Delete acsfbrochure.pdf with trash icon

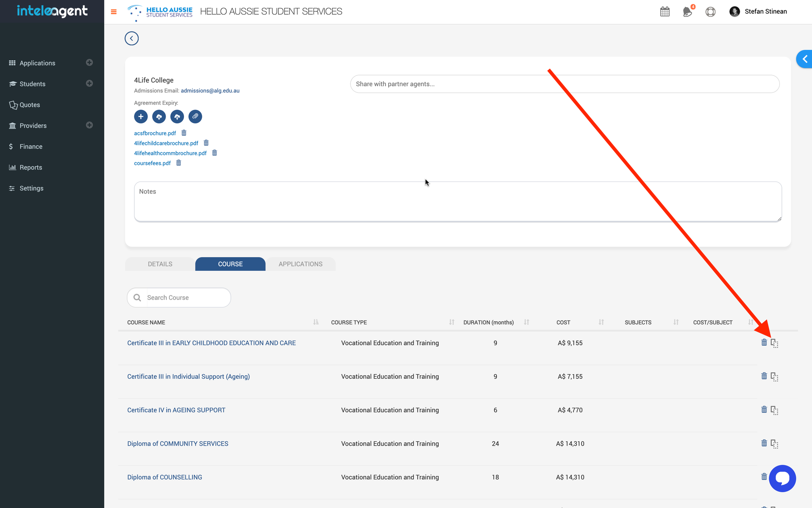pos(184,133)
